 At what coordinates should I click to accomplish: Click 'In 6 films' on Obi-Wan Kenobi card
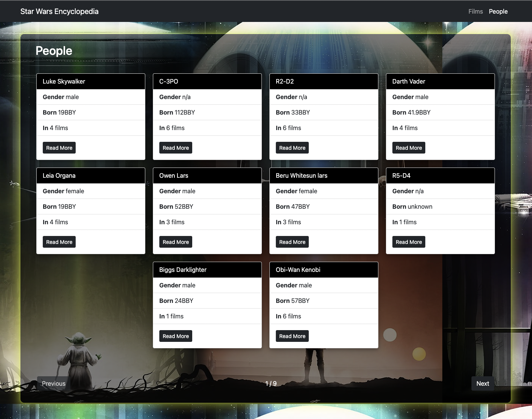pyautogui.click(x=324, y=316)
